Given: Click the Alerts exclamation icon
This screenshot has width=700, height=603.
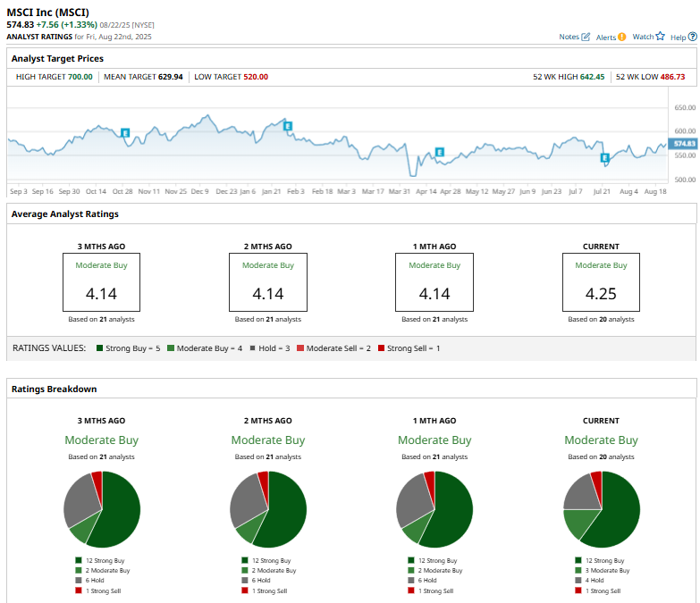Looking at the screenshot, I should (622, 37).
